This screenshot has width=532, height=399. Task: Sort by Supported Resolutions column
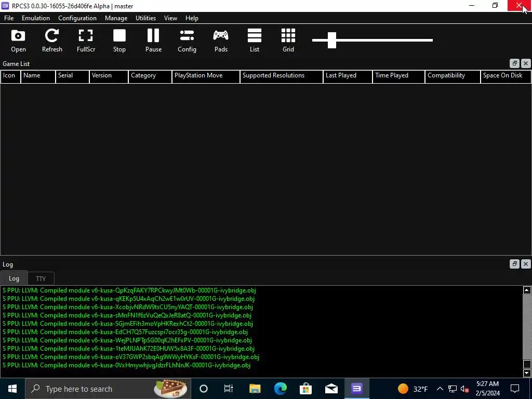(281, 76)
